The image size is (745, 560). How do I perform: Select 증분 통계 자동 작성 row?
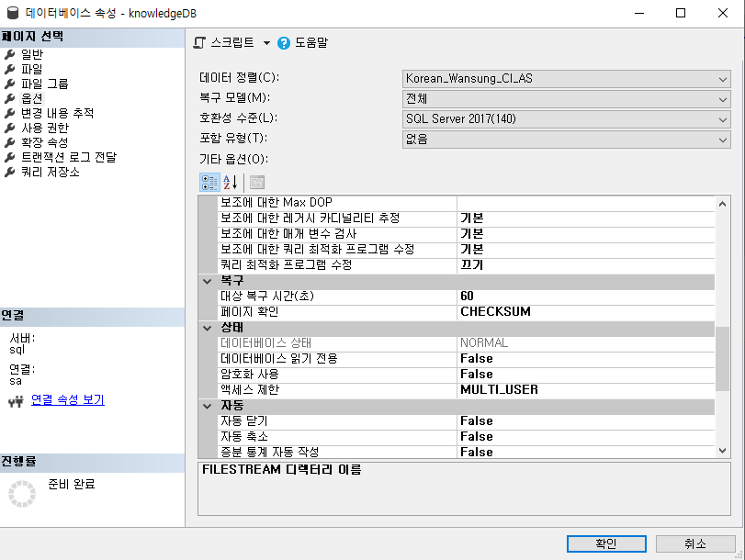[x=467, y=452]
